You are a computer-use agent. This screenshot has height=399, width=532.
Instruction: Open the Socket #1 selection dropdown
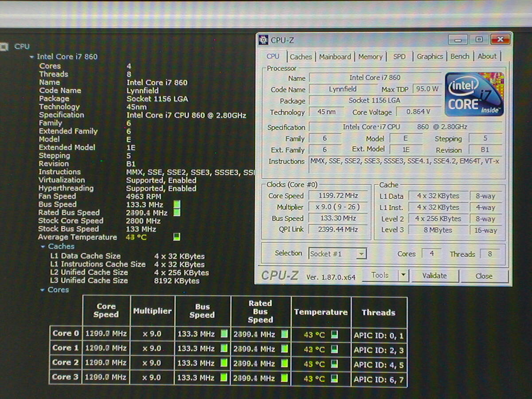[x=361, y=254]
